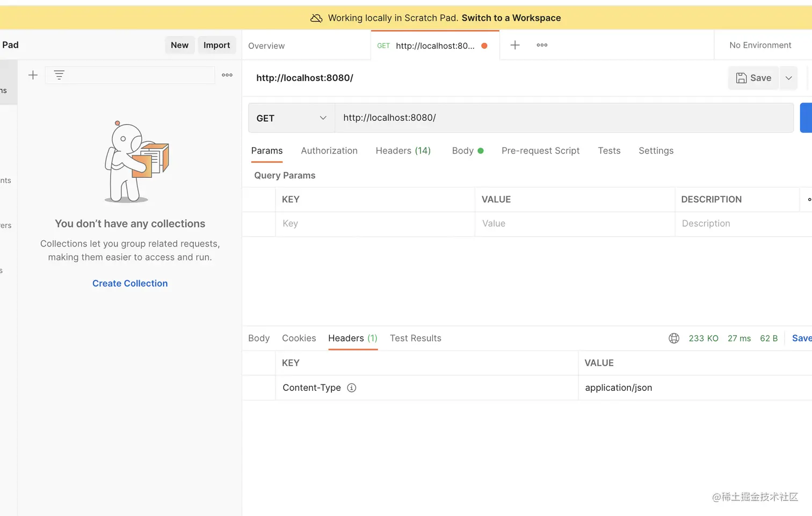The width and height of the screenshot is (812, 516).
Task: Expand the Save options chevron
Action: (788, 78)
